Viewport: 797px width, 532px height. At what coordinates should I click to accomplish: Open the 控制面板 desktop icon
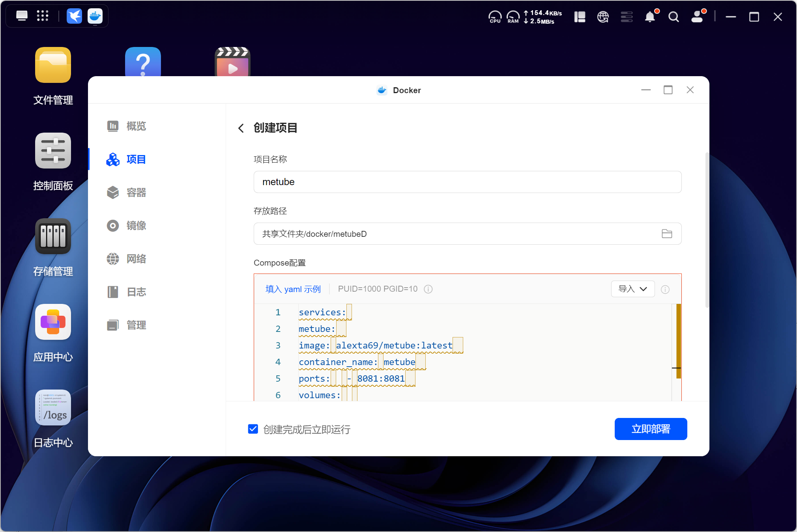click(53, 150)
